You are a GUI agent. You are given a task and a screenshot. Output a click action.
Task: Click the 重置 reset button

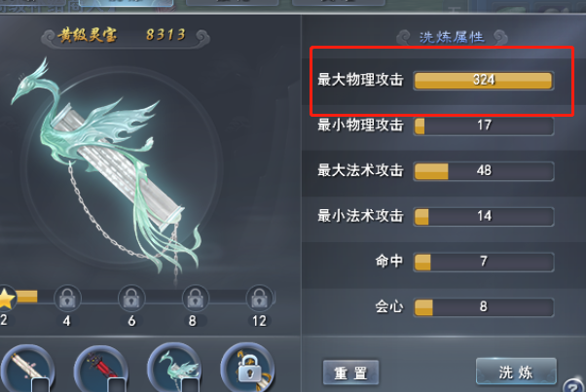point(350,373)
